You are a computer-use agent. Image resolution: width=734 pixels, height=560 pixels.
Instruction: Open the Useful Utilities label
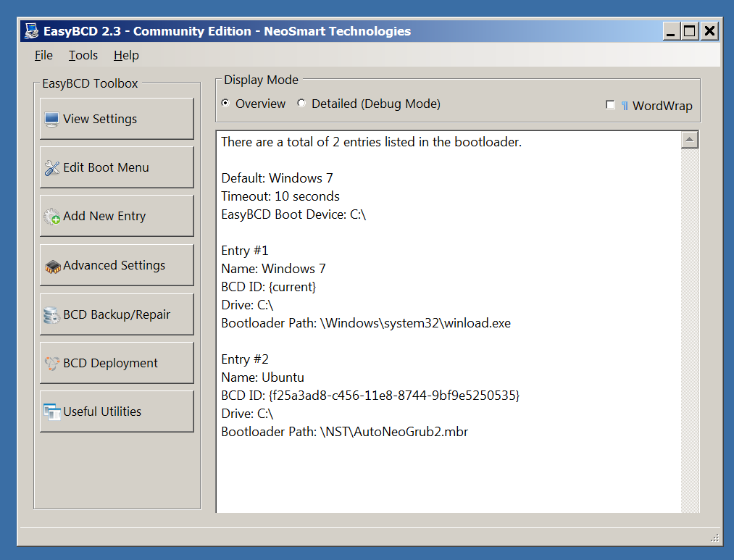tap(102, 411)
